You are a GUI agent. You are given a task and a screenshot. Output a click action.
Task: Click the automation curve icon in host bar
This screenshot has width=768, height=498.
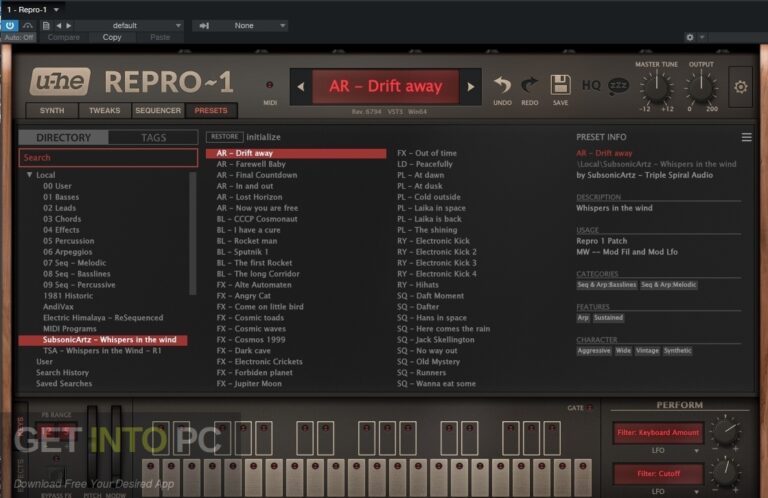point(28,25)
